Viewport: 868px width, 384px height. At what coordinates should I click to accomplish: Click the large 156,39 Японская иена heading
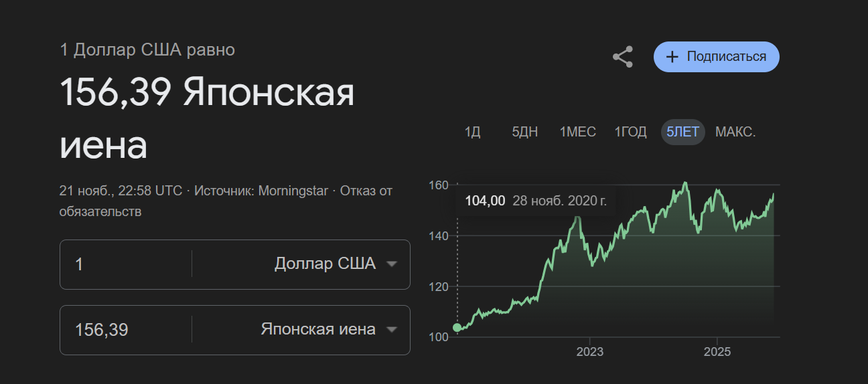click(206, 119)
